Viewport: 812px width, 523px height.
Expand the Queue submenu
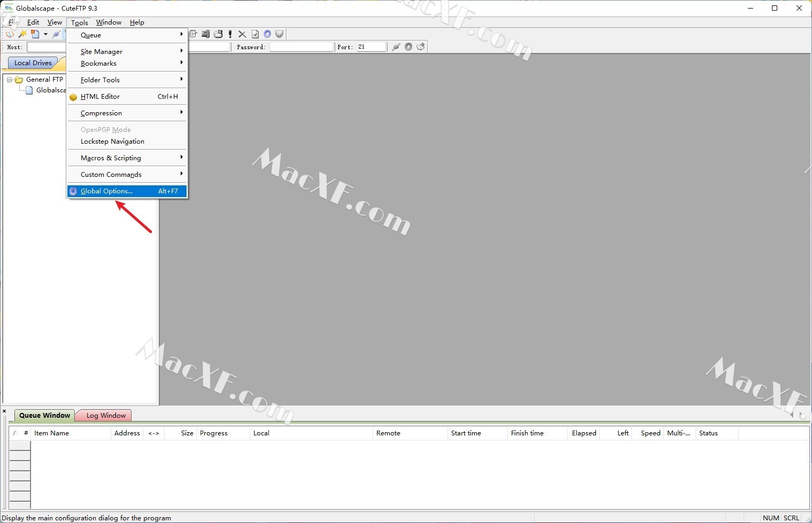coord(127,35)
